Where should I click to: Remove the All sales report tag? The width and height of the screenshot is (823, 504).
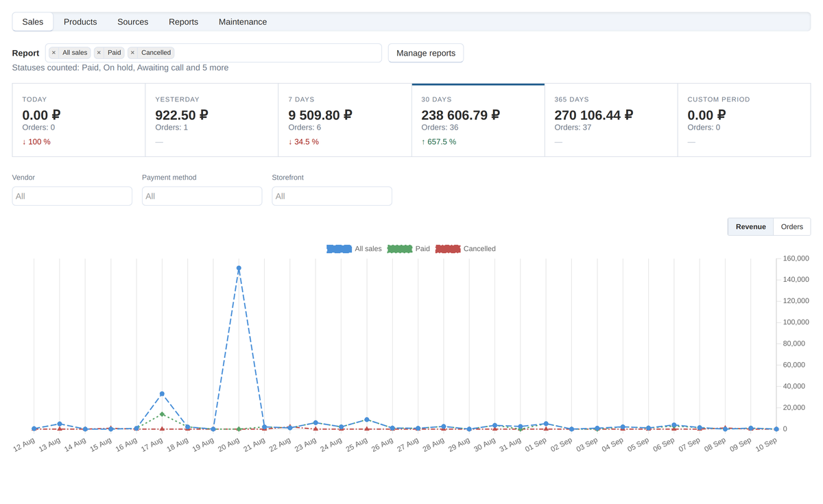coord(53,53)
